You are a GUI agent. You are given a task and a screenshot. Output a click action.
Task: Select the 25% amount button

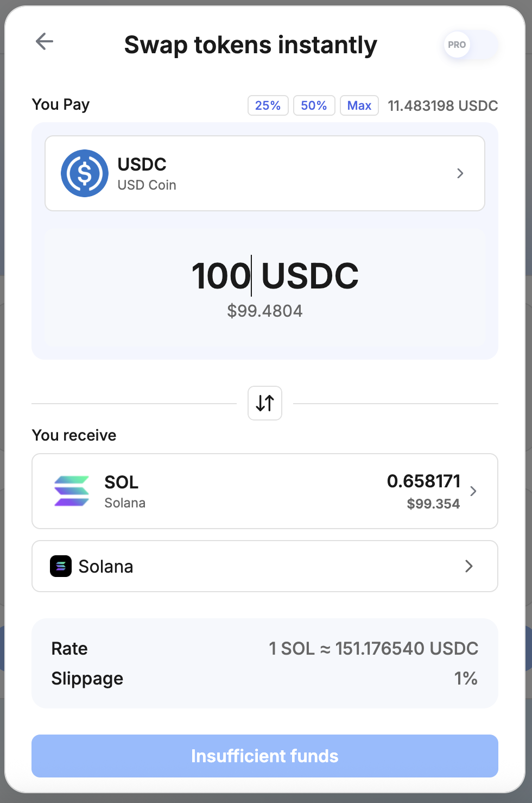coord(268,105)
